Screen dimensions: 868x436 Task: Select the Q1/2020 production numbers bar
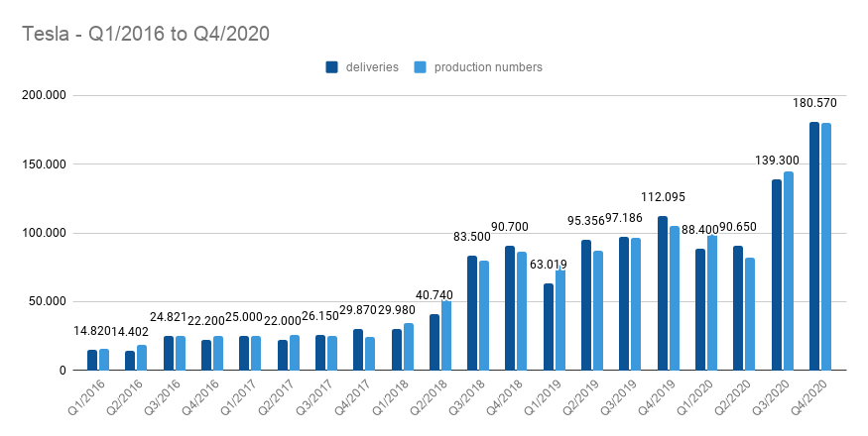point(712,303)
